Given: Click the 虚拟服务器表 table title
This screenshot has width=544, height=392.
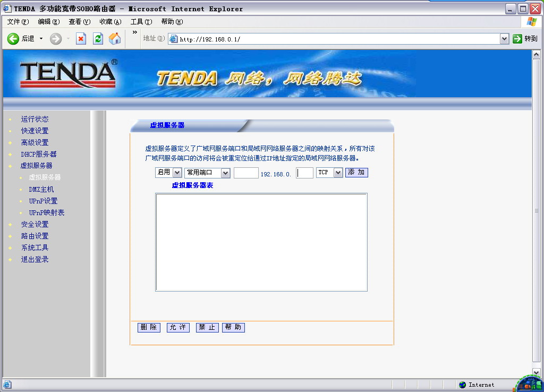Looking at the screenshot, I should (192, 185).
